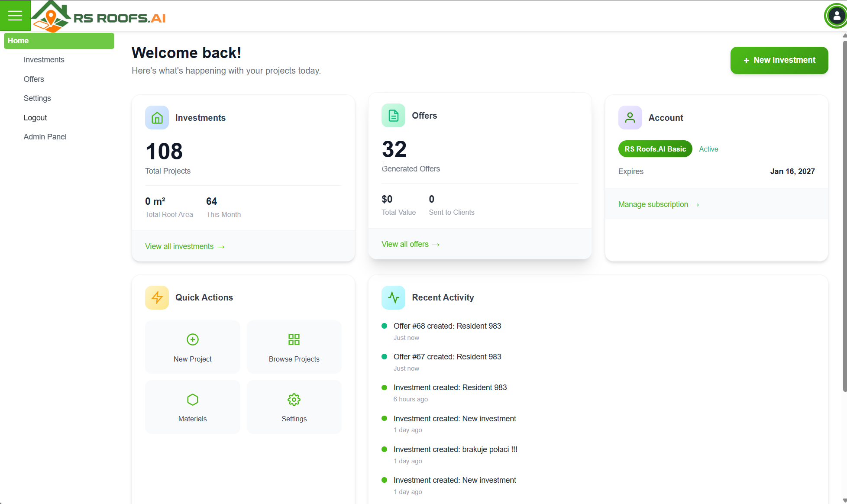This screenshot has height=504, width=847.
Task: Open the hamburger navigation menu
Action: [15, 15]
